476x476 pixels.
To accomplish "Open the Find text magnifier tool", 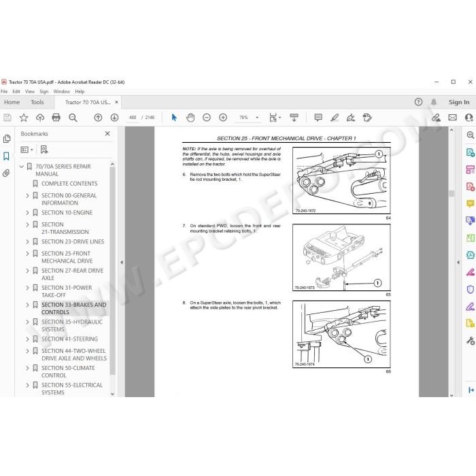I will [73, 118].
